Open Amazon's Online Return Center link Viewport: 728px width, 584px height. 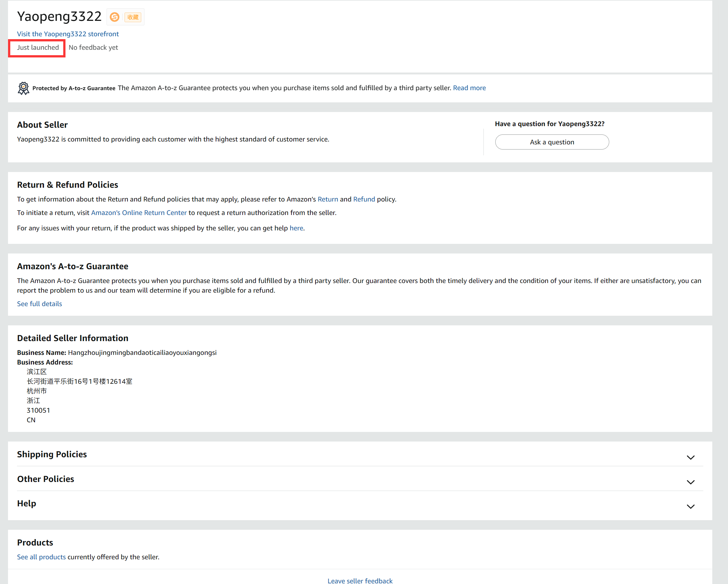point(139,213)
